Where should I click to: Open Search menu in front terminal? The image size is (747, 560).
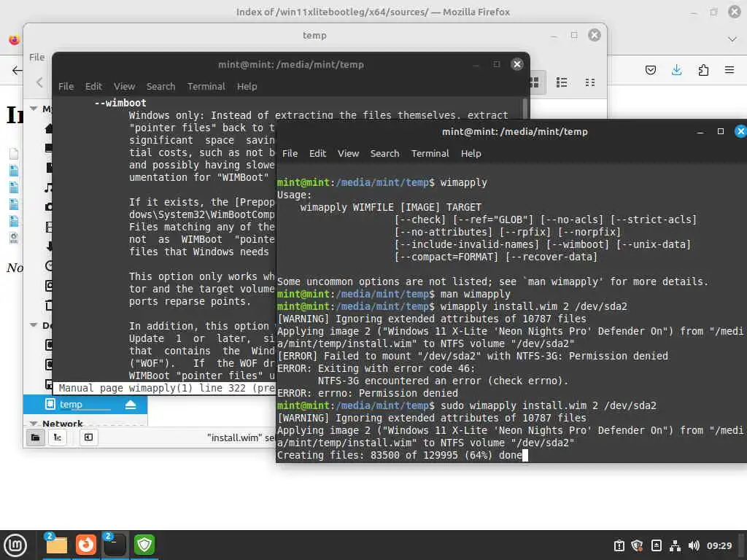click(384, 153)
